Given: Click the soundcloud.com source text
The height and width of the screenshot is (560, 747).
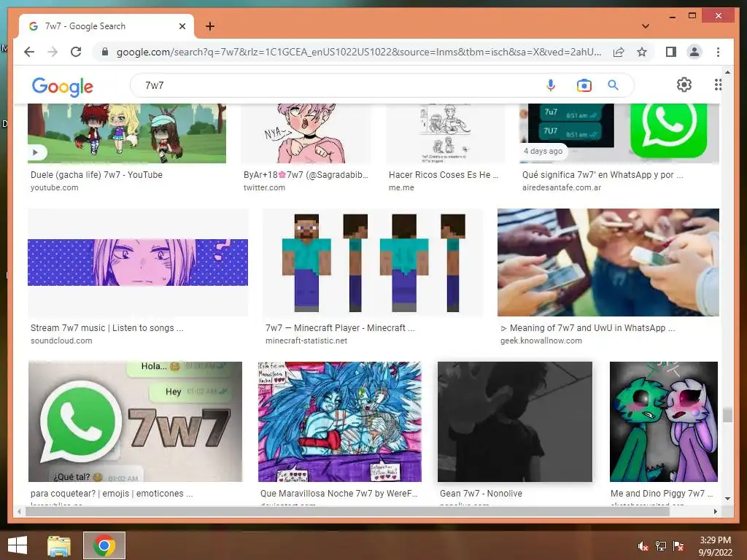Looking at the screenshot, I should click(61, 341).
